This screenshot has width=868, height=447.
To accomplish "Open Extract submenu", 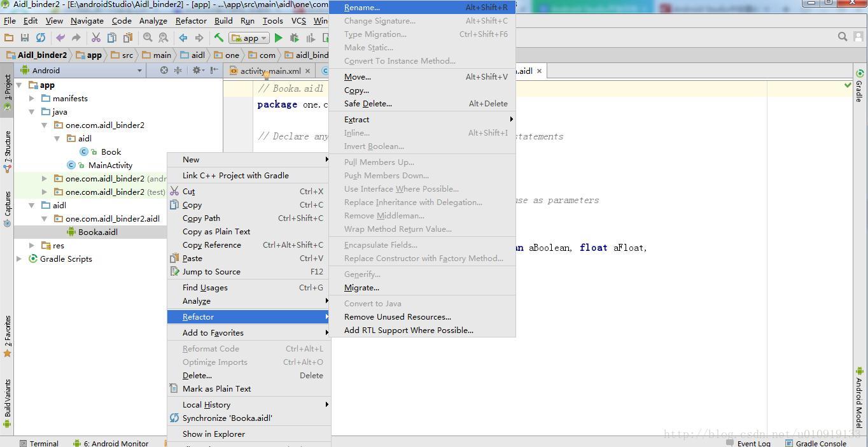I will pos(422,119).
